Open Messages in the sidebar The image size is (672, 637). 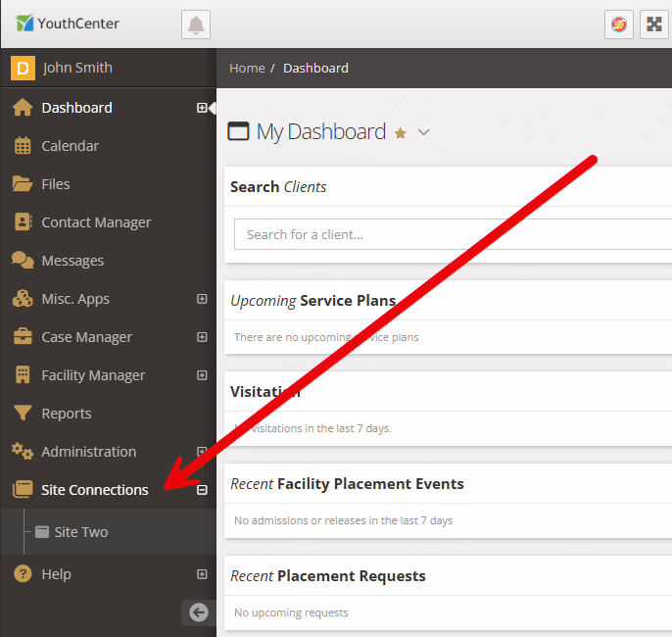click(x=72, y=261)
